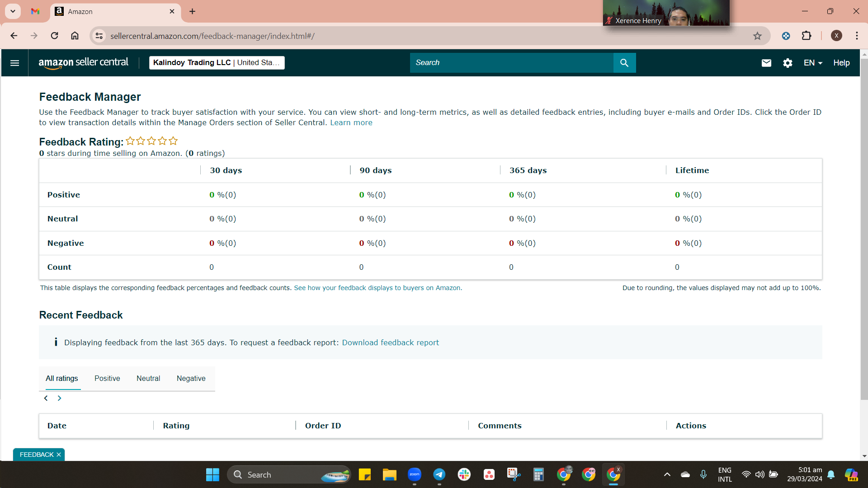Click the microphone icon in system tray
868x488 pixels.
coord(703,474)
